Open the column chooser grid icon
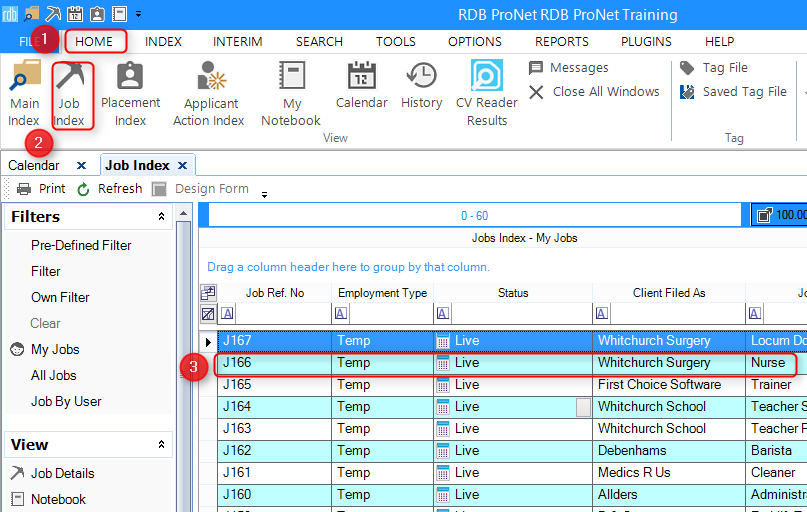This screenshot has width=807, height=512. click(208, 293)
